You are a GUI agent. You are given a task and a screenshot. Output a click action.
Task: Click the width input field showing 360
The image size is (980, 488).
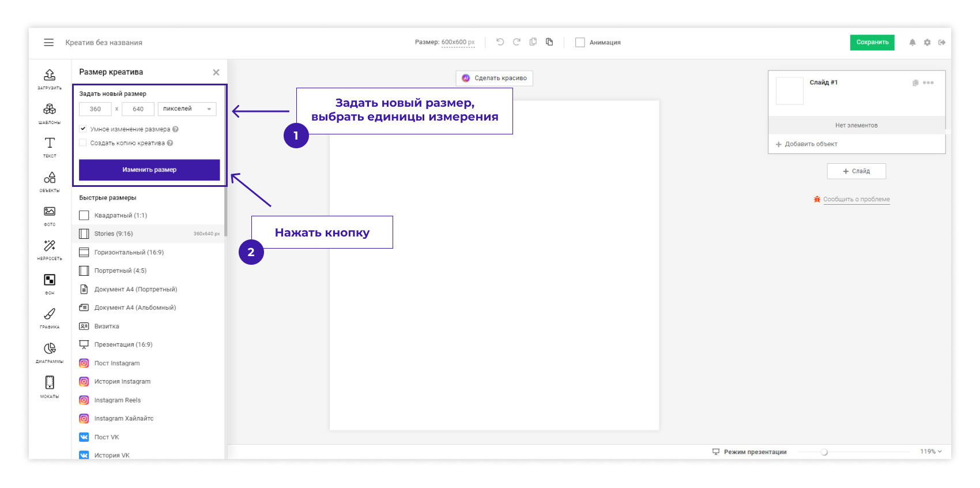(x=95, y=109)
